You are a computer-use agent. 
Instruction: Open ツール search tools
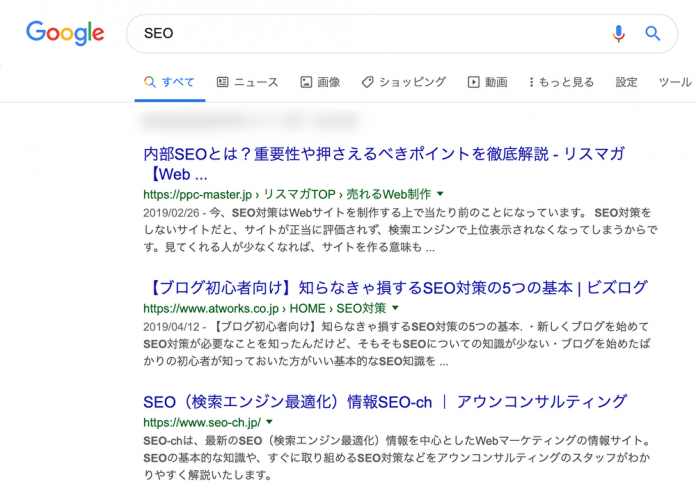coord(675,82)
